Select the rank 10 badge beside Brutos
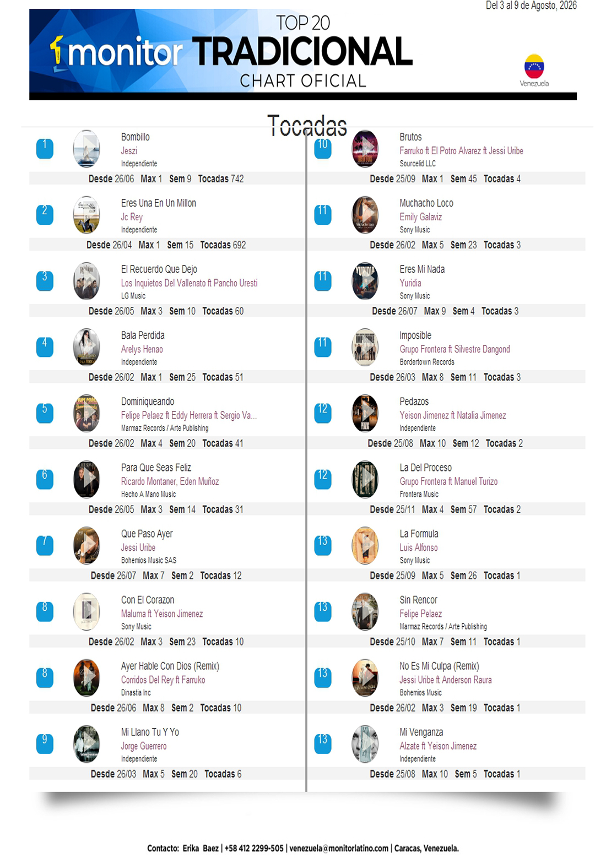 coord(323,148)
